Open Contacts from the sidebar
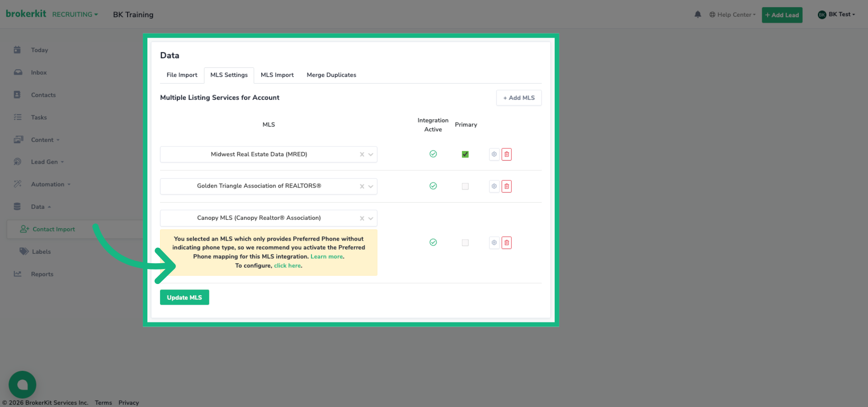Screen dimensions: 868x407 point(43,95)
